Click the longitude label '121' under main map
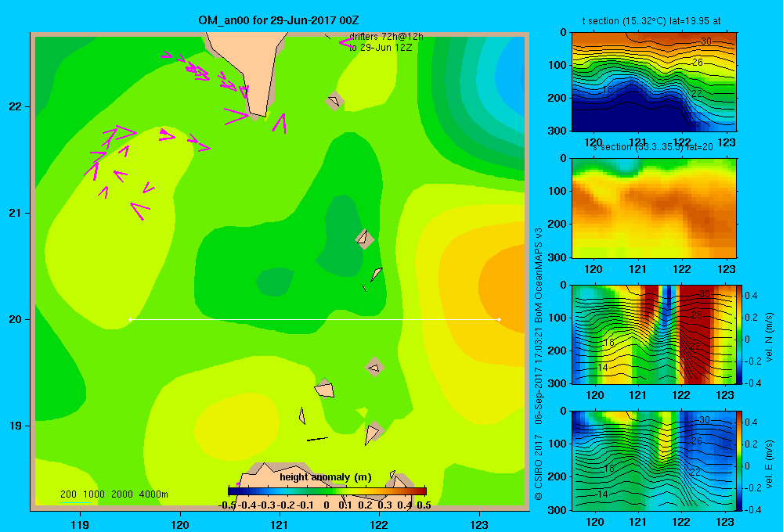The width and height of the screenshot is (783, 532). [280, 525]
